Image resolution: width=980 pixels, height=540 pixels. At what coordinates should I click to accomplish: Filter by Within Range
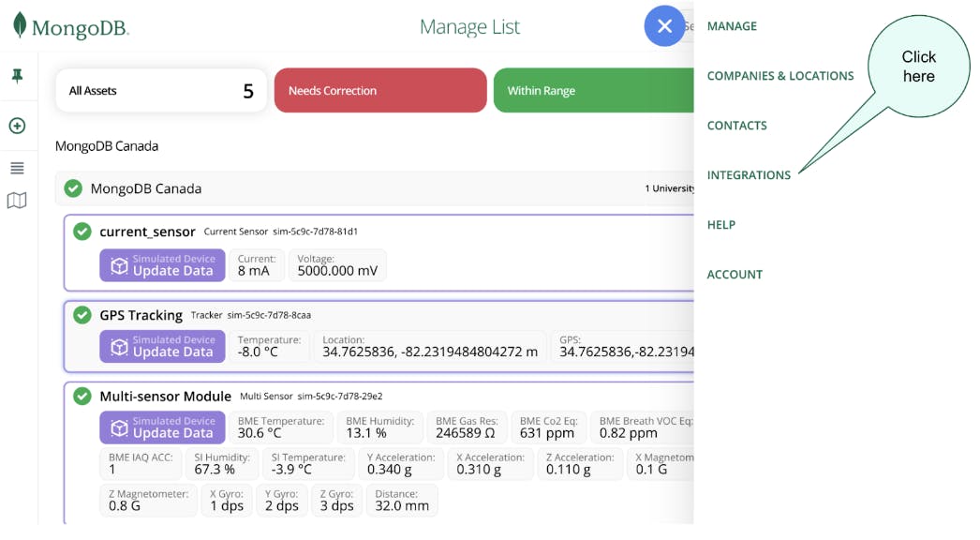coord(592,91)
